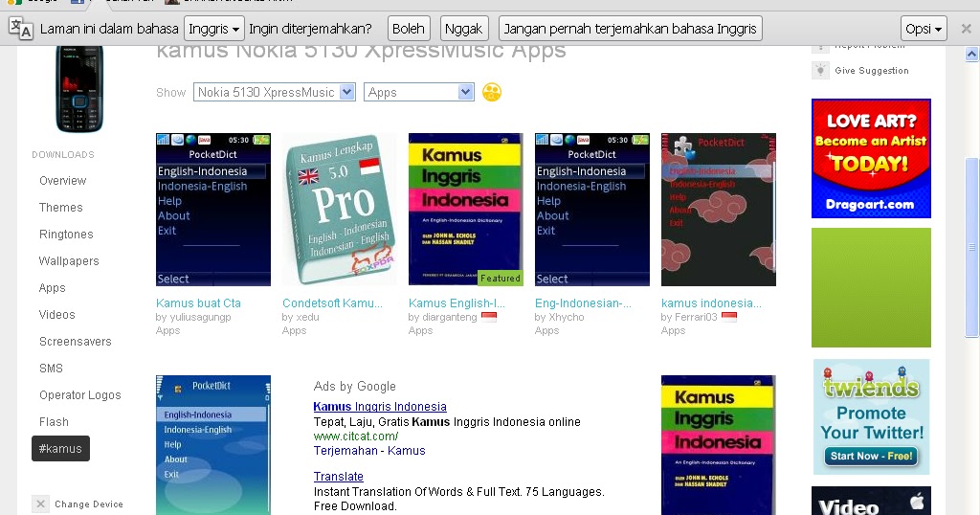Viewport: 980px width, 515px height.
Task: Select Flash in the sidebar
Action: tap(54, 422)
